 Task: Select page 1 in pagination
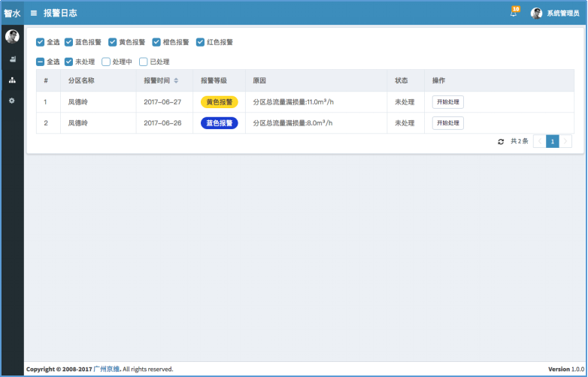click(x=553, y=141)
